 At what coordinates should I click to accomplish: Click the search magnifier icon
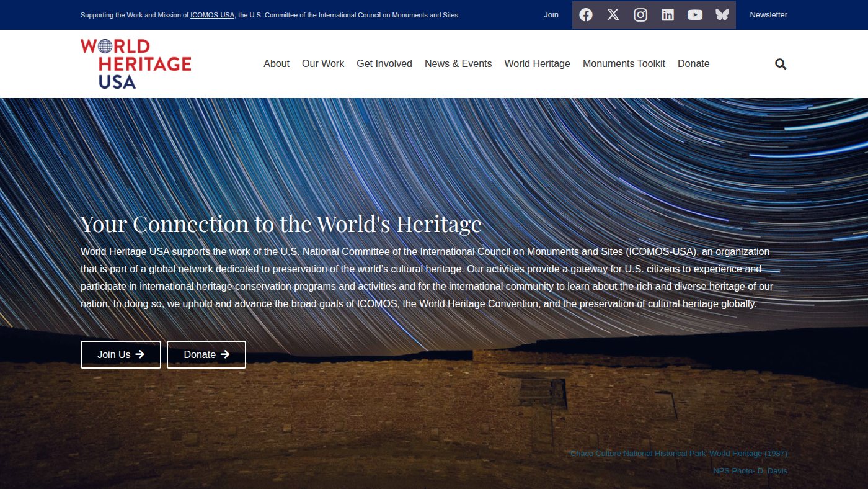[781, 64]
